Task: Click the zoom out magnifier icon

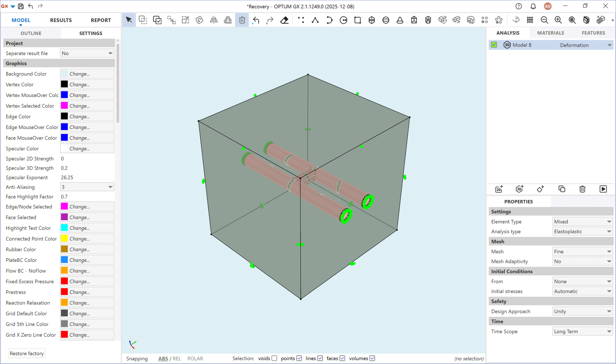Action: (544, 20)
